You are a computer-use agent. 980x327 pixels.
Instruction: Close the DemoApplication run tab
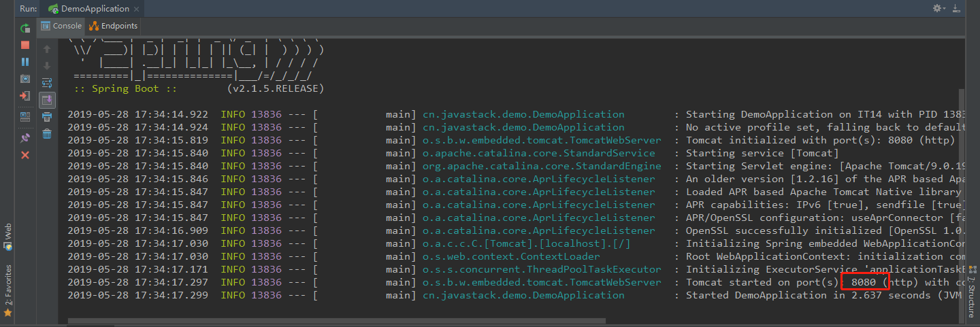pyautogui.click(x=137, y=9)
